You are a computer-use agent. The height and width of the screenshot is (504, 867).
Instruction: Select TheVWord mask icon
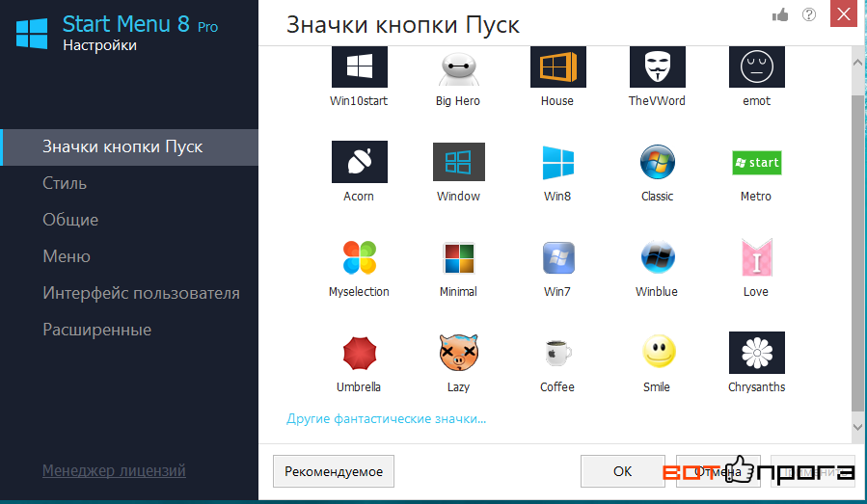coord(658,66)
